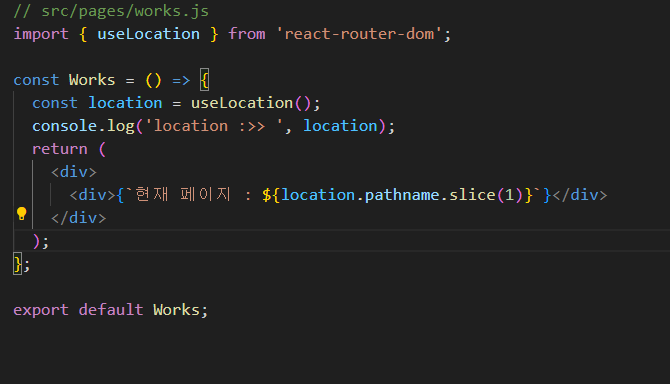Screen dimensions: 670x384
Task: Click the 'return' keyword
Action: [60, 149]
